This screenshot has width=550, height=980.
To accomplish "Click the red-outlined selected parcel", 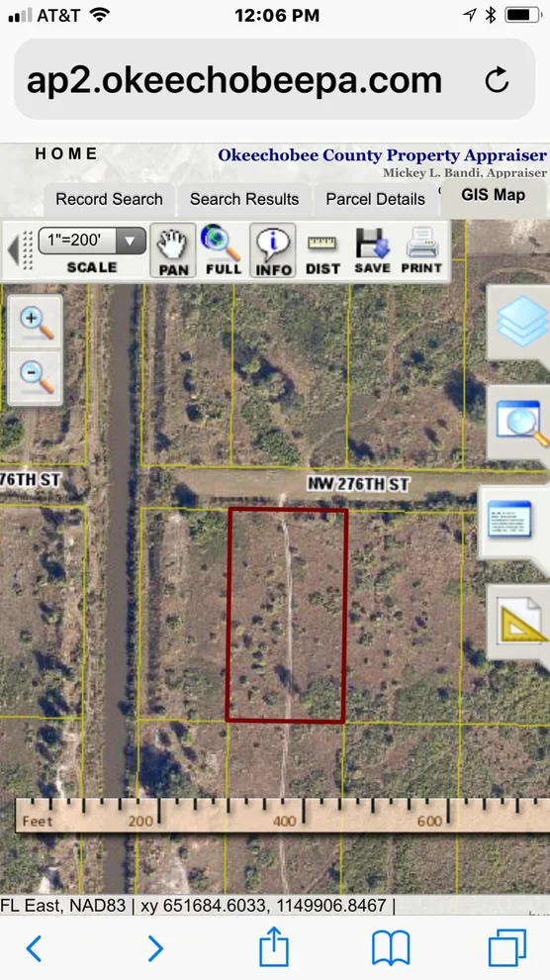I will pos(286,616).
